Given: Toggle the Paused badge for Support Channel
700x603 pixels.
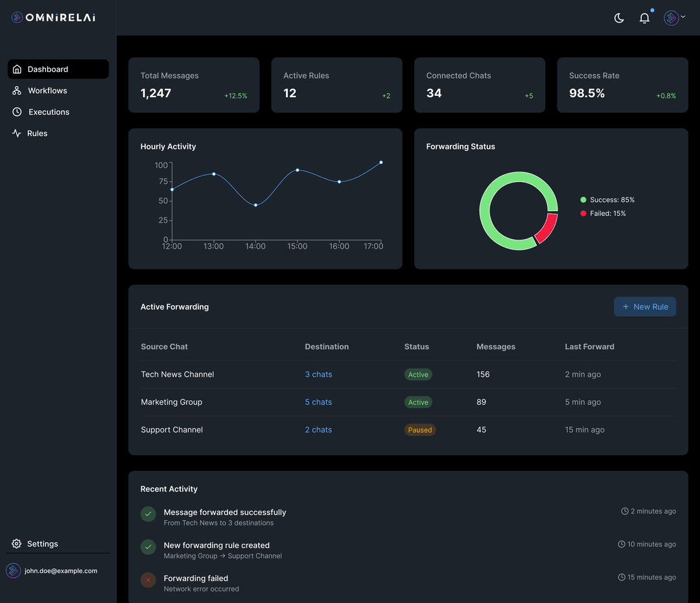Looking at the screenshot, I should click(x=420, y=429).
